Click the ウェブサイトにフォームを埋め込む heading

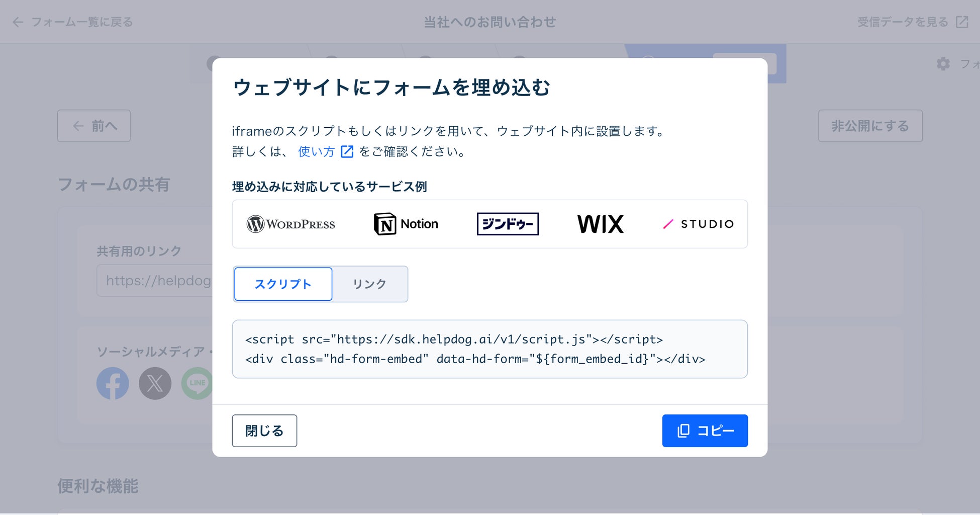pyautogui.click(x=391, y=88)
